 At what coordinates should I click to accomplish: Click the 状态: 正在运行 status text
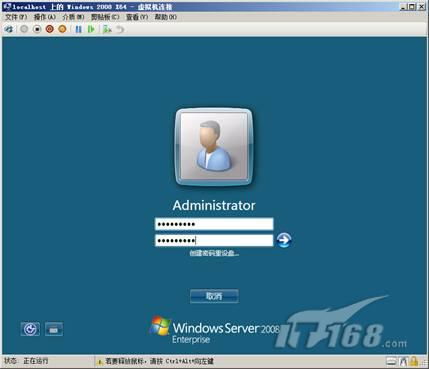[x=26, y=361]
